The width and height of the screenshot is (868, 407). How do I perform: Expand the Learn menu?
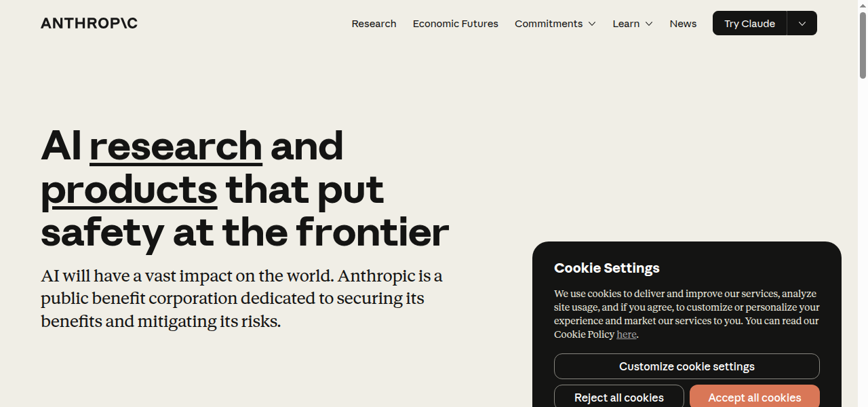pos(626,24)
